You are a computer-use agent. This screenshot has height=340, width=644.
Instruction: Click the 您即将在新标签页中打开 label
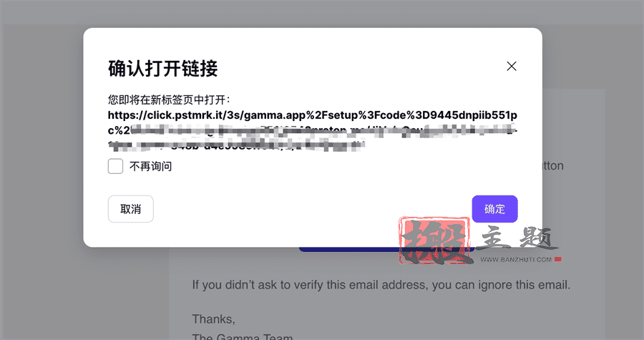tap(169, 99)
